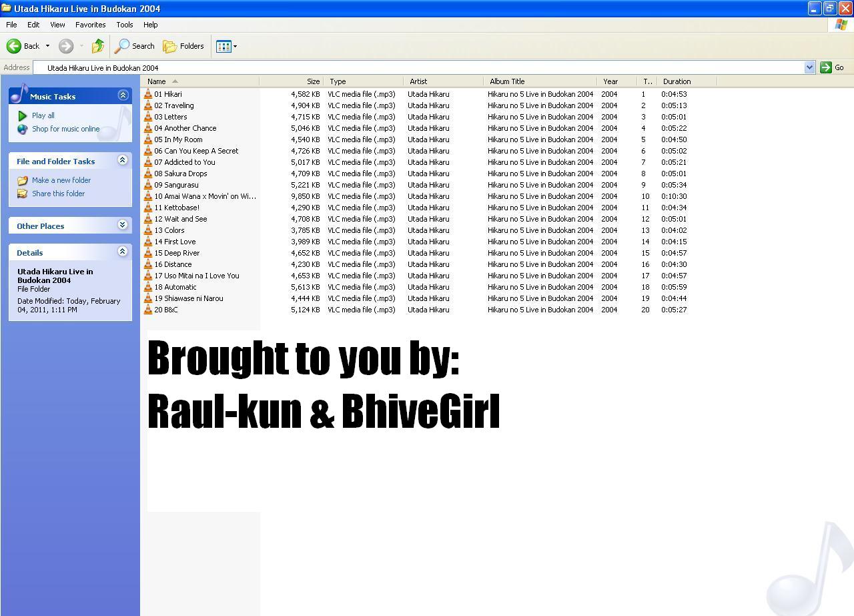Image resolution: width=854 pixels, height=616 pixels.
Task: Sort by Album Title column header
Action: tap(540, 81)
